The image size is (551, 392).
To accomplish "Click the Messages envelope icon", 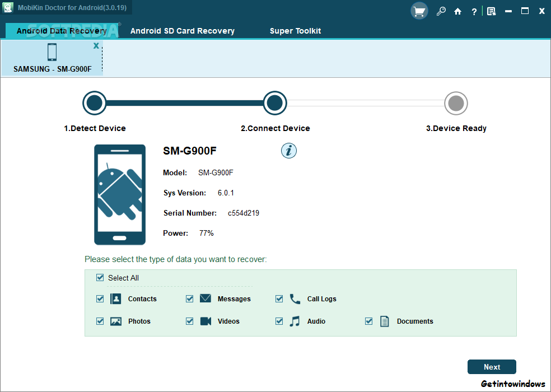I will [206, 298].
